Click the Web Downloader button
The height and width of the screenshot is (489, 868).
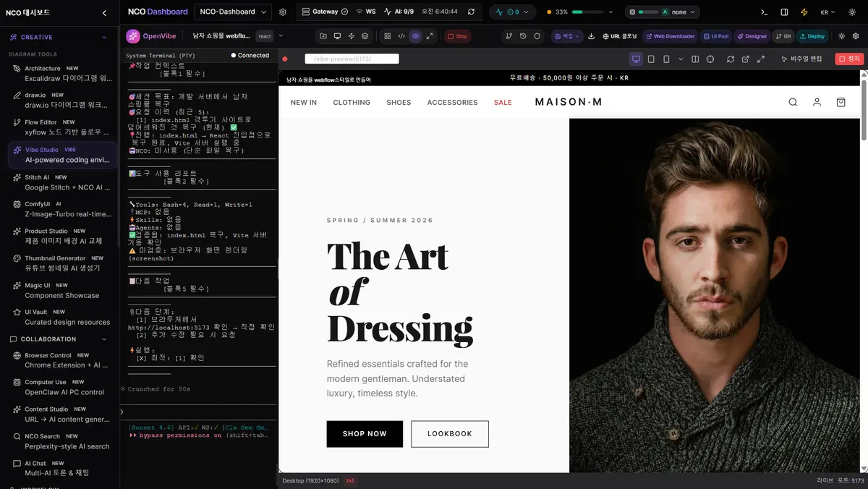tap(670, 36)
